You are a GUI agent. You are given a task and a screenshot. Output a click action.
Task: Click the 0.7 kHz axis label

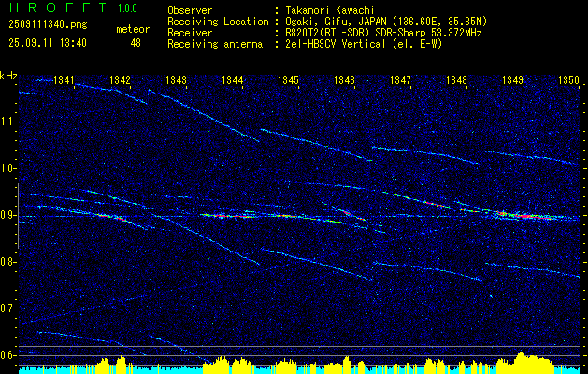pos(8,309)
